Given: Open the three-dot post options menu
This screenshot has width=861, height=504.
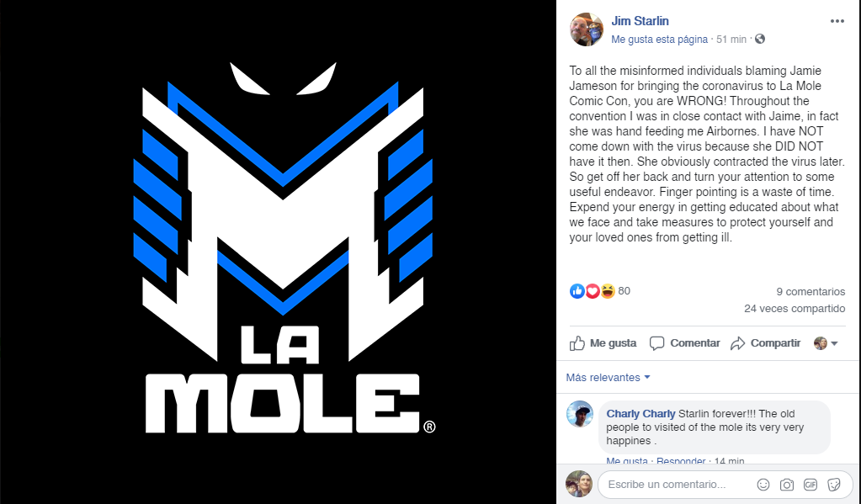Looking at the screenshot, I should [837, 21].
